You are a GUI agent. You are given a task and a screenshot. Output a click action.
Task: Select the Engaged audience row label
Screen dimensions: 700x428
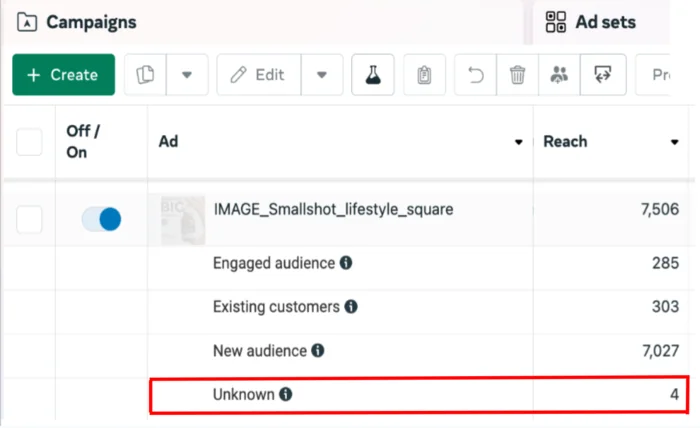click(x=274, y=263)
